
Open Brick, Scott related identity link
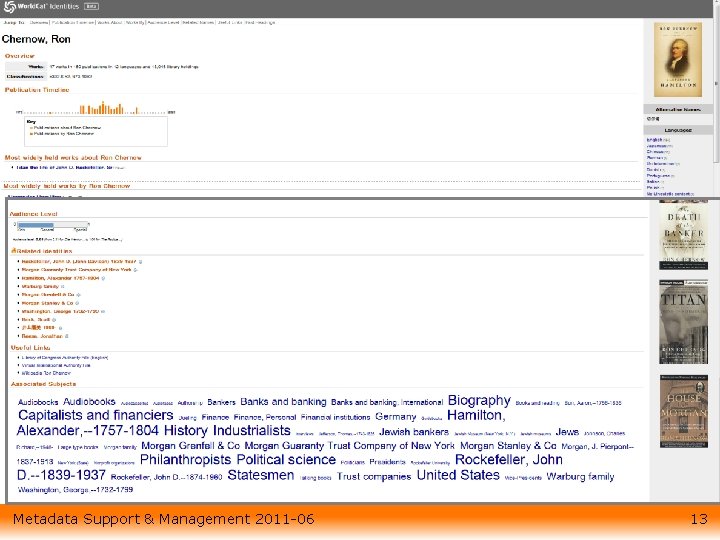click(36, 320)
